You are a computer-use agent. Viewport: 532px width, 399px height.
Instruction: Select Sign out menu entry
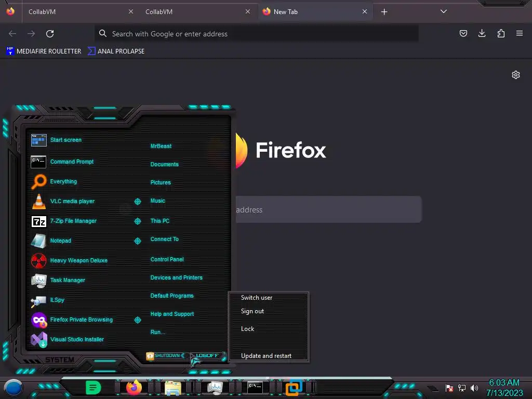[252, 311]
